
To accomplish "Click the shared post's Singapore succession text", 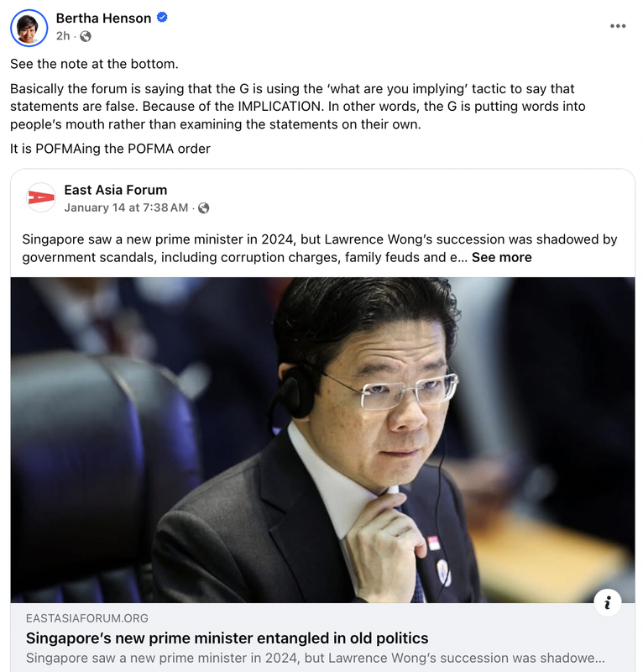I will (320, 248).
